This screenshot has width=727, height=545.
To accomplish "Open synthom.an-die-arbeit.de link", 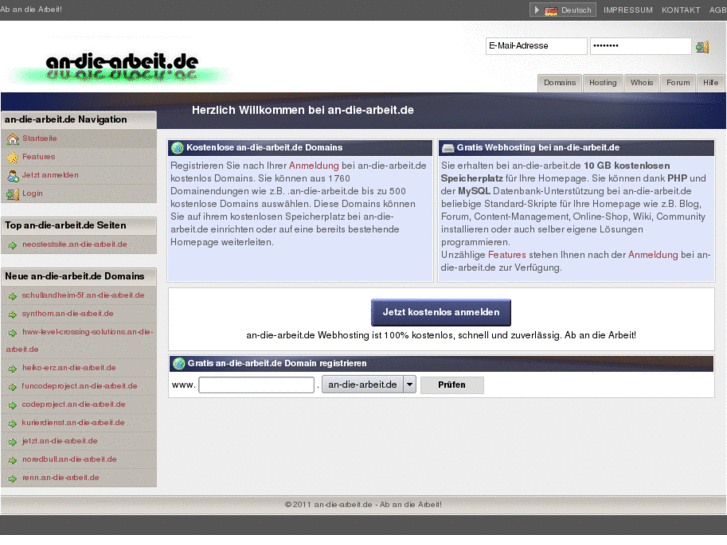I will [x=68, y=314].
